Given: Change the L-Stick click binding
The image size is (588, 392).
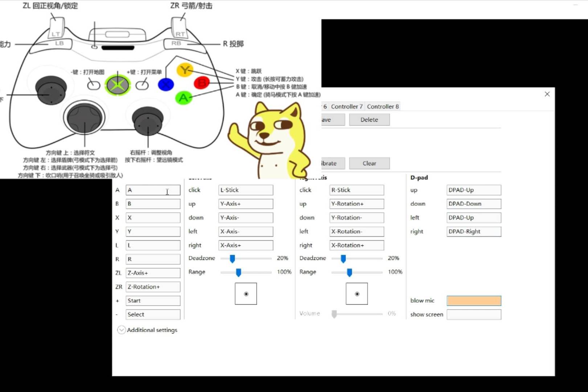Looking at the screenshot, I should (x=245, y=190).
